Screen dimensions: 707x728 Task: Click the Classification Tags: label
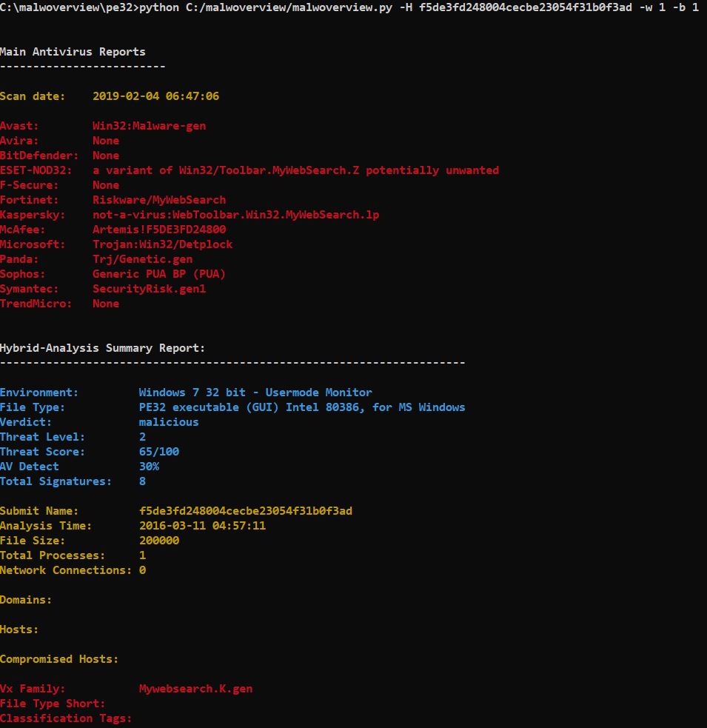[66, 718]
